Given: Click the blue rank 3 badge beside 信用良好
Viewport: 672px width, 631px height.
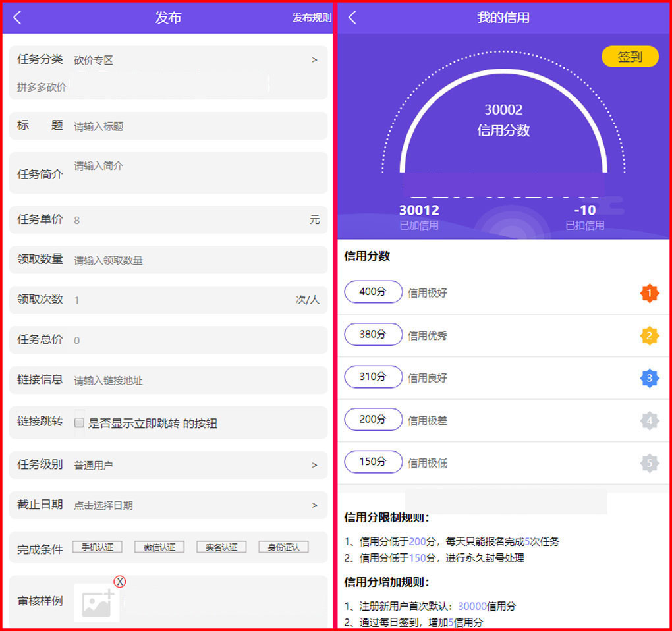Looking at the screenshot, I should (x=649, y=378).
